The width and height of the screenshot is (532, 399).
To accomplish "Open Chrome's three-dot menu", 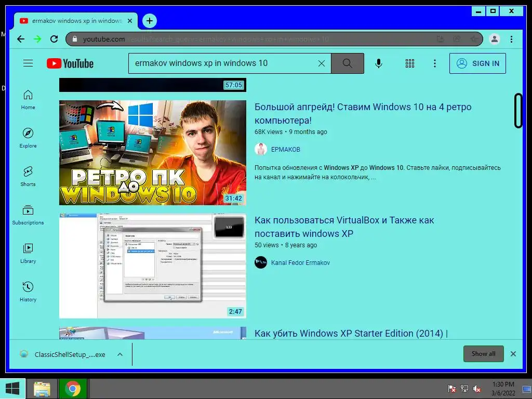I will [511, 39].
